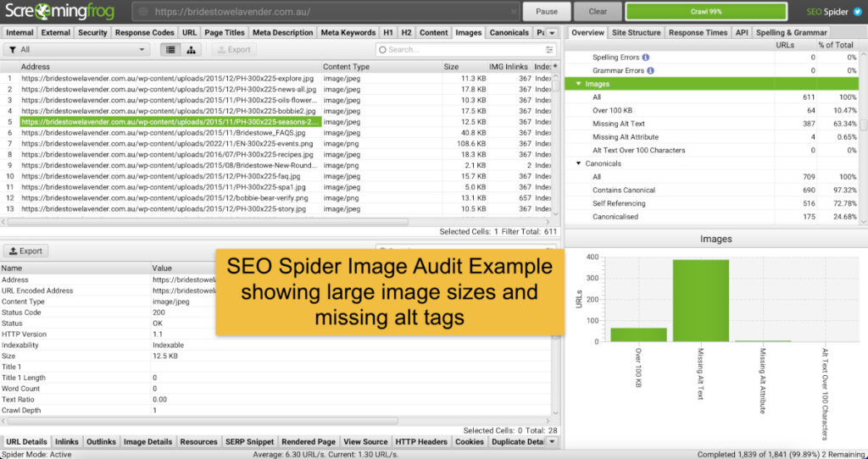Click info icon beside Grammar Errors
The image size is (868, 459).
click(x=648, y=70)
